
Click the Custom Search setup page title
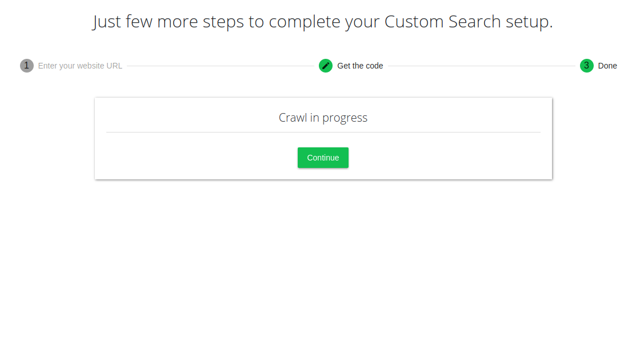[322, 21]
